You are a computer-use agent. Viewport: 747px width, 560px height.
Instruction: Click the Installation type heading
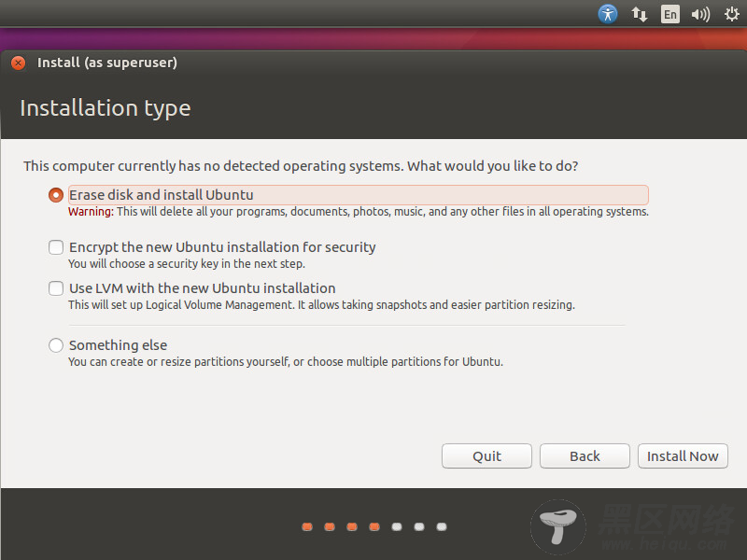(x=106, y=108)
